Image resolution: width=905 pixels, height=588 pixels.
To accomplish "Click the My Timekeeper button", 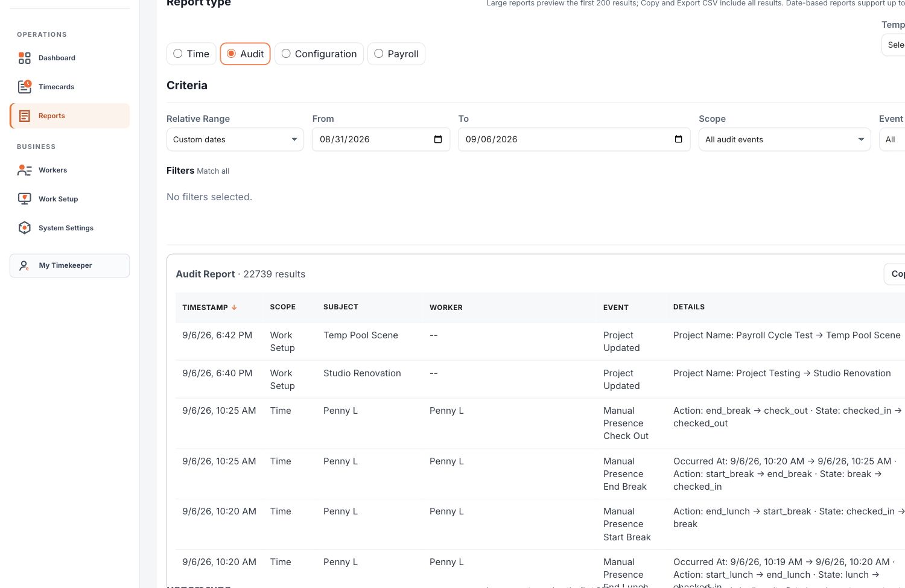I will [70, 265].
